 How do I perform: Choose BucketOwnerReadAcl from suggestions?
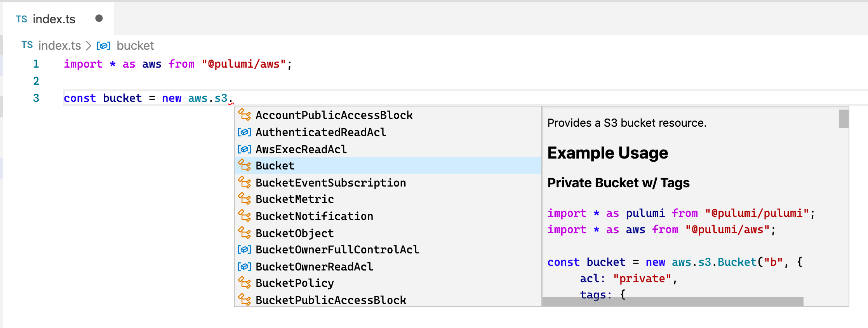(x=388, y=267)
